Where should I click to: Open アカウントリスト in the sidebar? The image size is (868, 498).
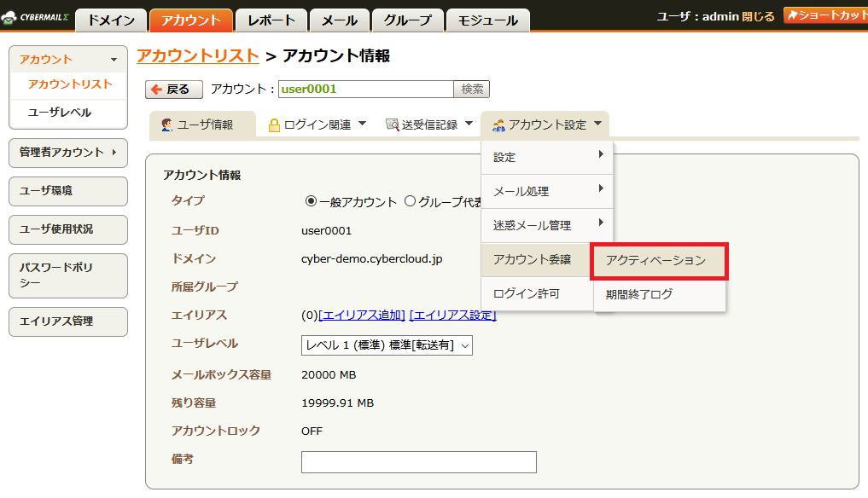click(x=70, y=84)
